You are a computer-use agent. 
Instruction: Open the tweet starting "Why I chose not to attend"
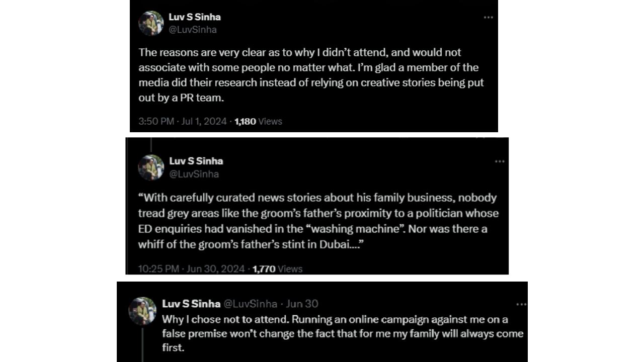[x=342, y=333]
